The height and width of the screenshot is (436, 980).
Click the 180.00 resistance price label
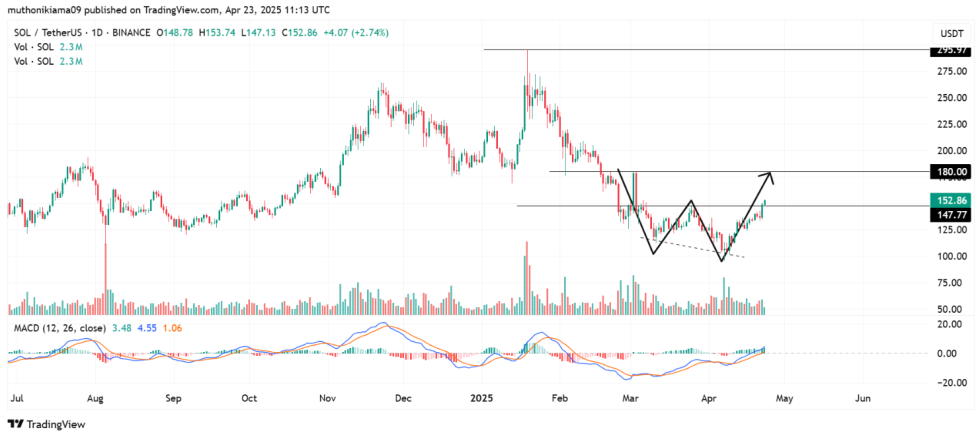point(948,172)
